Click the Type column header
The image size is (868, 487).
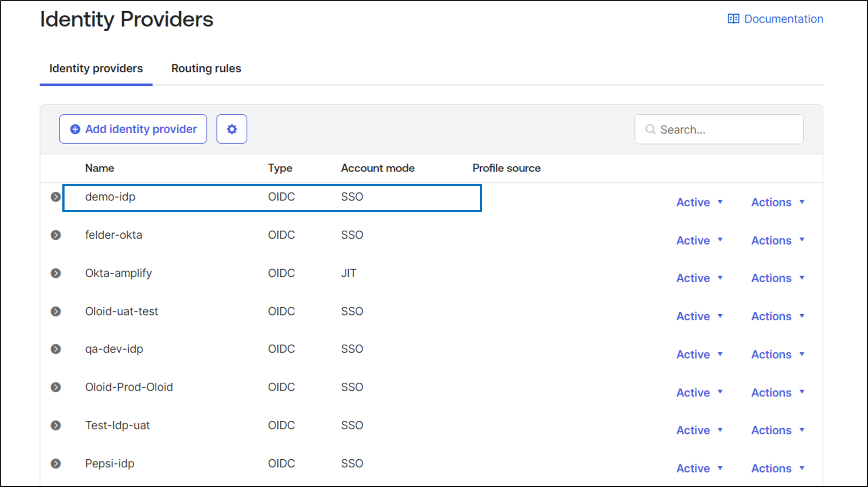(x=280, y=168)
